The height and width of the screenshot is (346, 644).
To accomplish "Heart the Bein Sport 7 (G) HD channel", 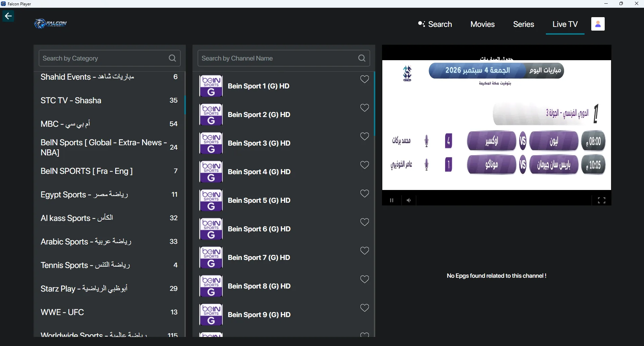I will pyautogui.click(x=364, y=251).
